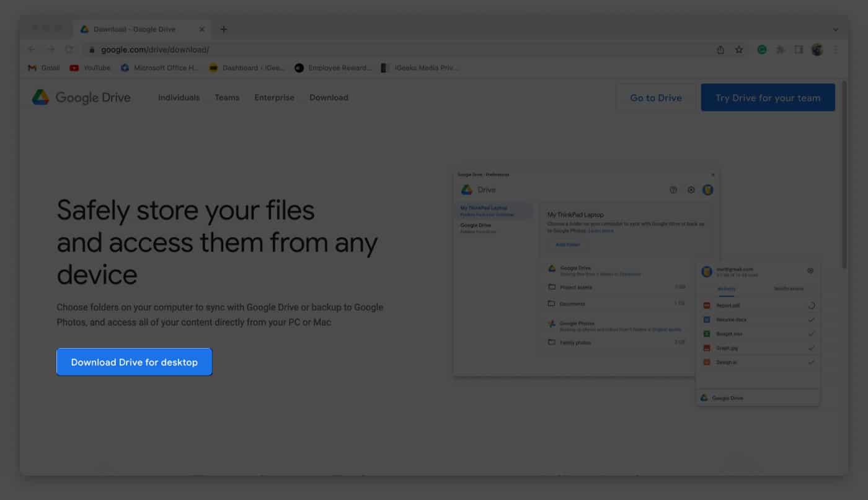
Task: Reload the page with the refresh icon
Action: [x=69, y=50]
